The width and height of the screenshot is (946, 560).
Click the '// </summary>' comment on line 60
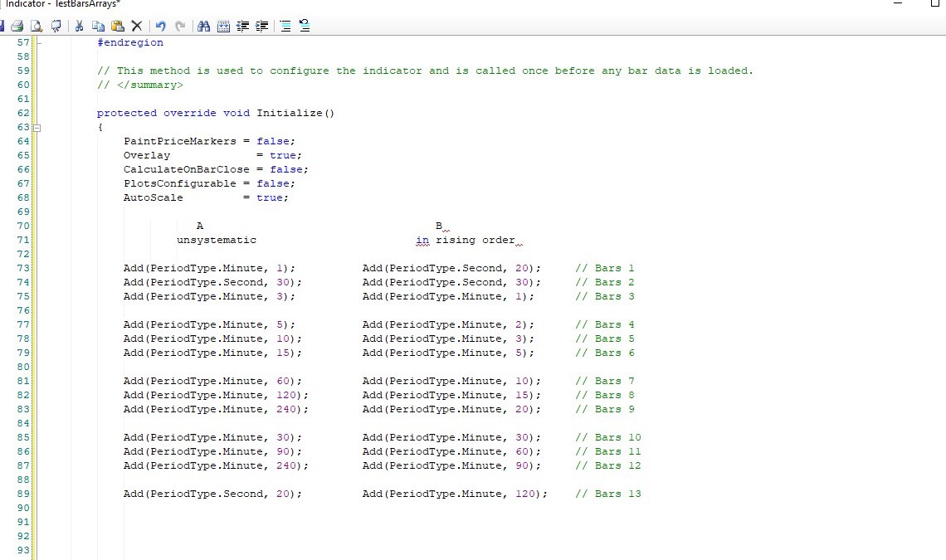point(140,85)
